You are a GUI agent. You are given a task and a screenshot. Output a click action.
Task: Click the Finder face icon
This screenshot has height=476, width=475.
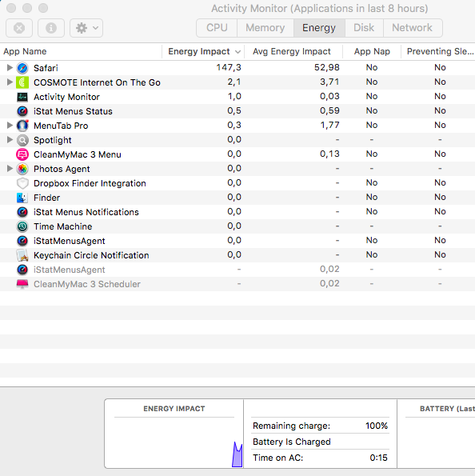pos(22,198)
